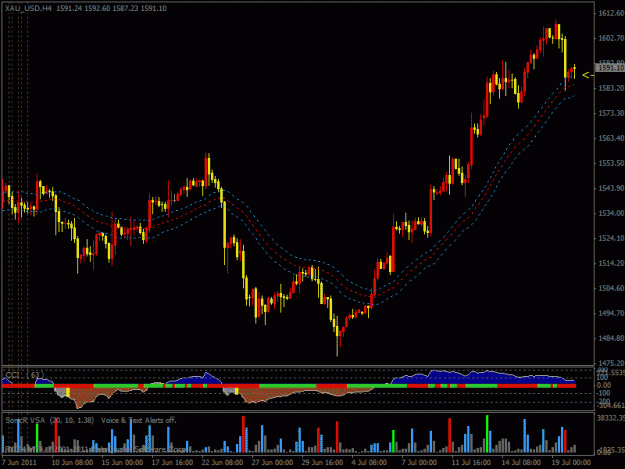The image size is (625, 469).
Task: Click the 1484.80 price axis label
Action: click(x=611, y=338)
